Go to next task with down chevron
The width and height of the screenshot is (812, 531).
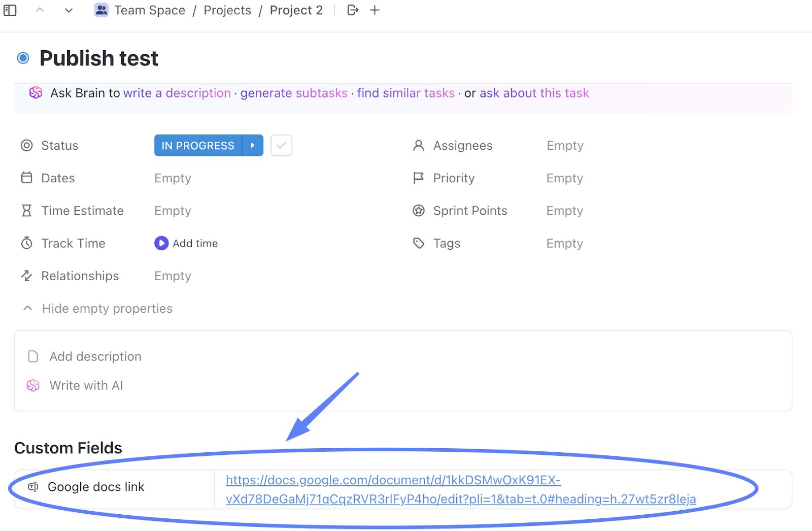point(69,10)
